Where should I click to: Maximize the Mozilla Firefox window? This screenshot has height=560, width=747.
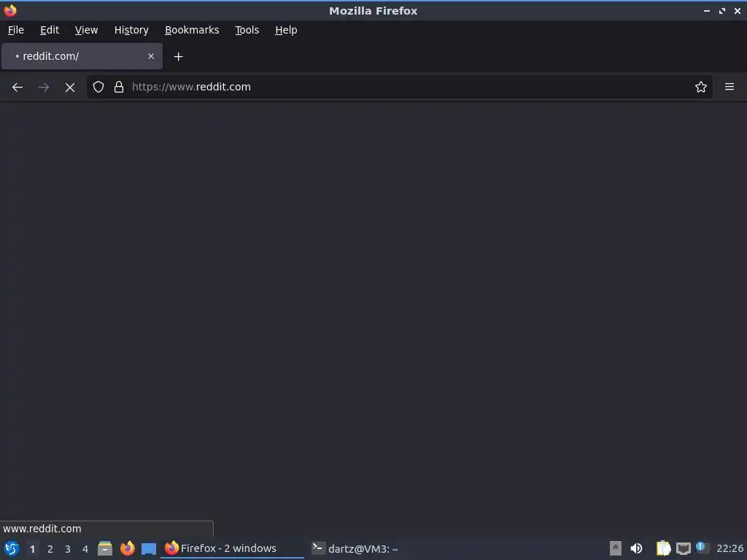[x=722, y=10]
